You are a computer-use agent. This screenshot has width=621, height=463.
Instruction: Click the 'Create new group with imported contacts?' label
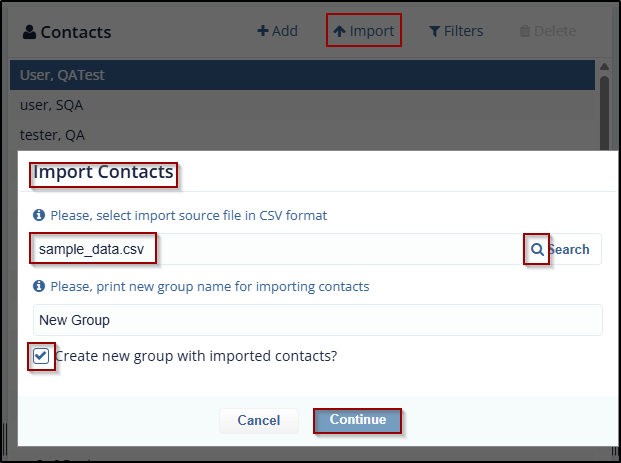[x=196, y=355]
